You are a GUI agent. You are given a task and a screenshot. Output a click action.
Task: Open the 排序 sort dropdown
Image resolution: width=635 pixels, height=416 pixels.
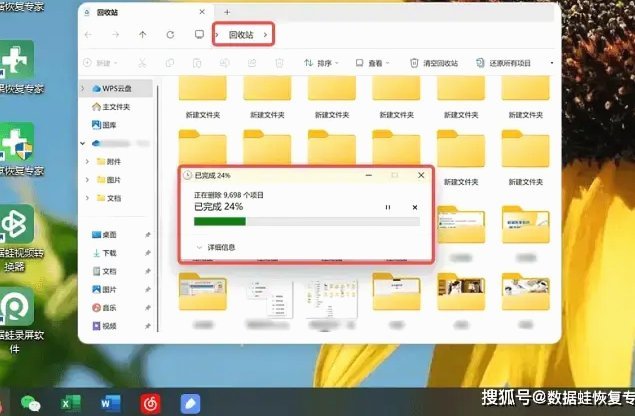[x=321, y=63]
